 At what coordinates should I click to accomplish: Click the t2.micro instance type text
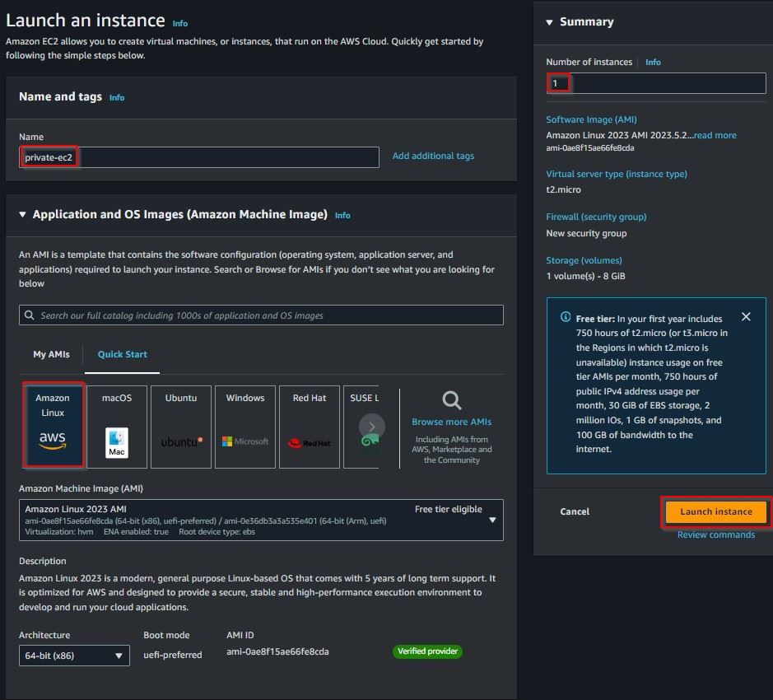[563, 189]
